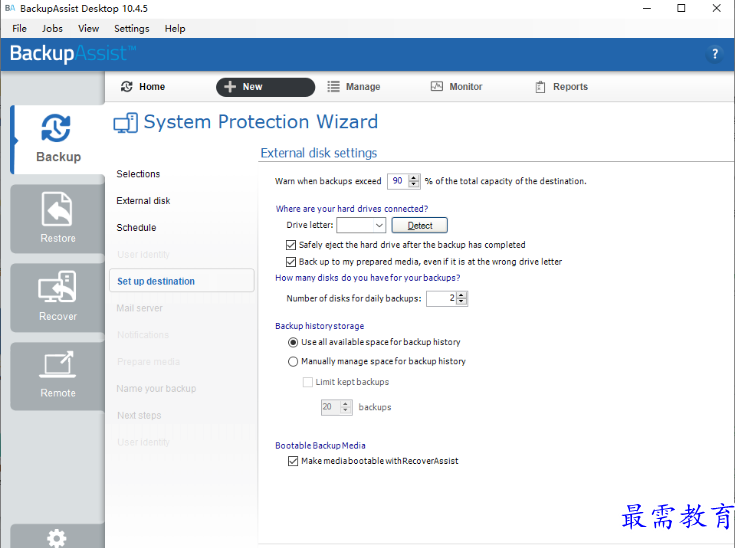The image size is (743, 548).
Task: Select the Set up destination step
Action: click(181, 281)
